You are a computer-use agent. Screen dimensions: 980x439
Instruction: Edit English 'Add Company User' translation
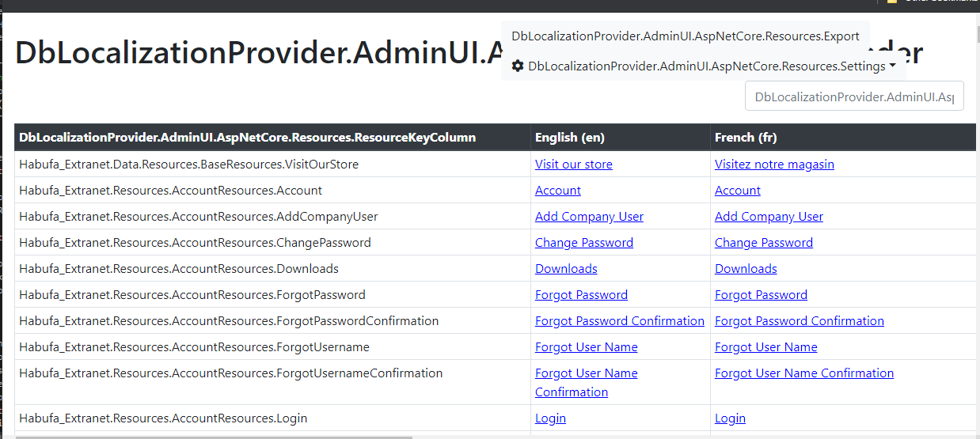589,217
